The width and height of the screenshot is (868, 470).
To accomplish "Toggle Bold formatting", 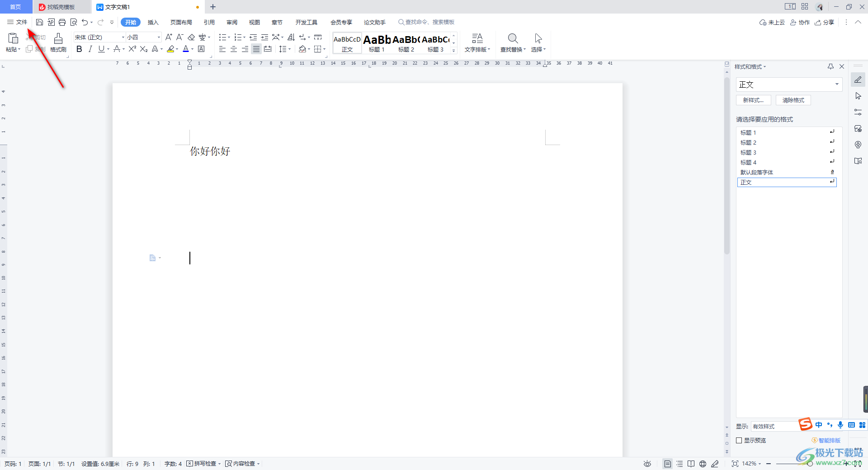I will [x=79, y=49].
